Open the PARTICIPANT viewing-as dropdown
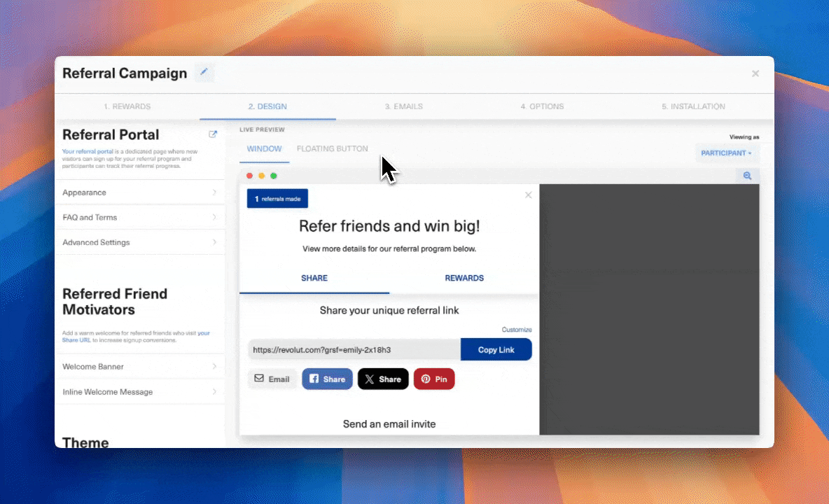Viewport: 829px width, 504px height. (727, 153)
